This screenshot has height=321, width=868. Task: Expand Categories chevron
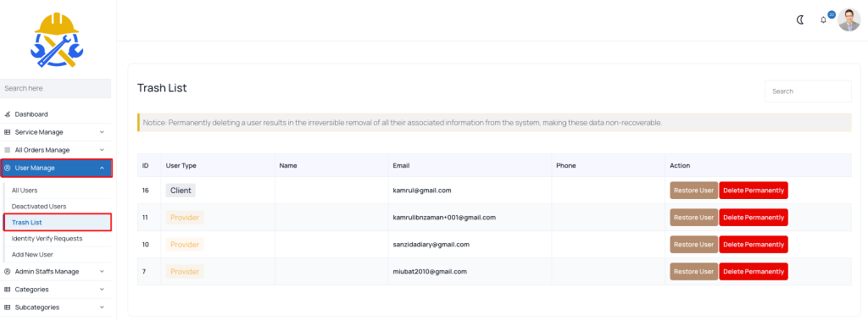[x=102, y=290]
